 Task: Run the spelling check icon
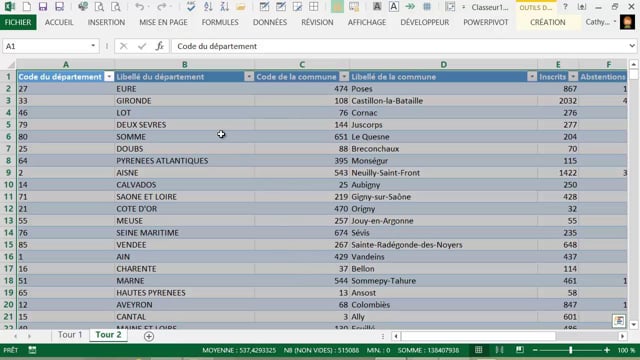tap(191, 7)
